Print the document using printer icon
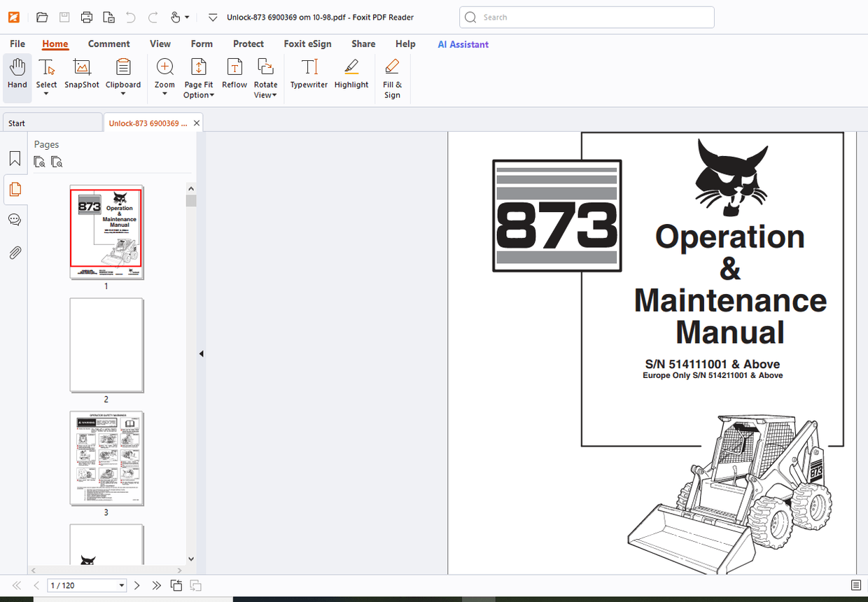This screenshot has height=602, width=868. (86, 17)
